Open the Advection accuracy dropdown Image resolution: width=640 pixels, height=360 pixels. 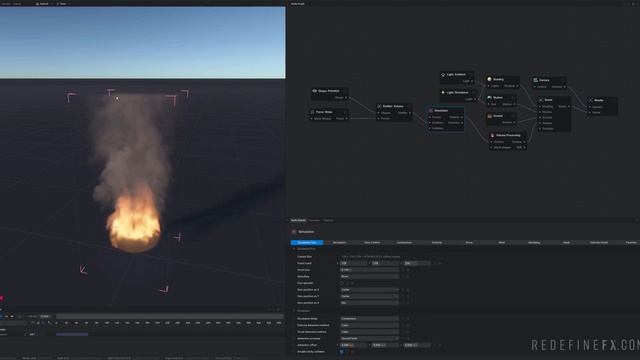370,338
